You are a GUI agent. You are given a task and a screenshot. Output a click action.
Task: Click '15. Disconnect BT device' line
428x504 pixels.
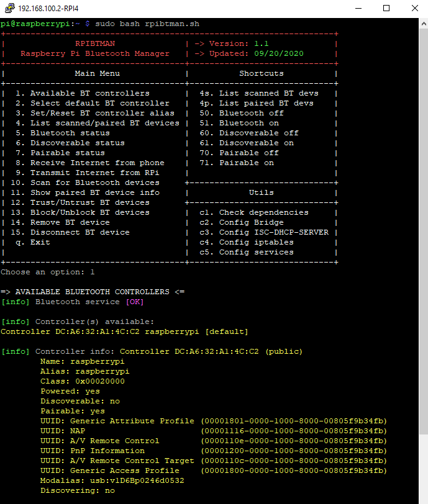(x=70, y=233)
